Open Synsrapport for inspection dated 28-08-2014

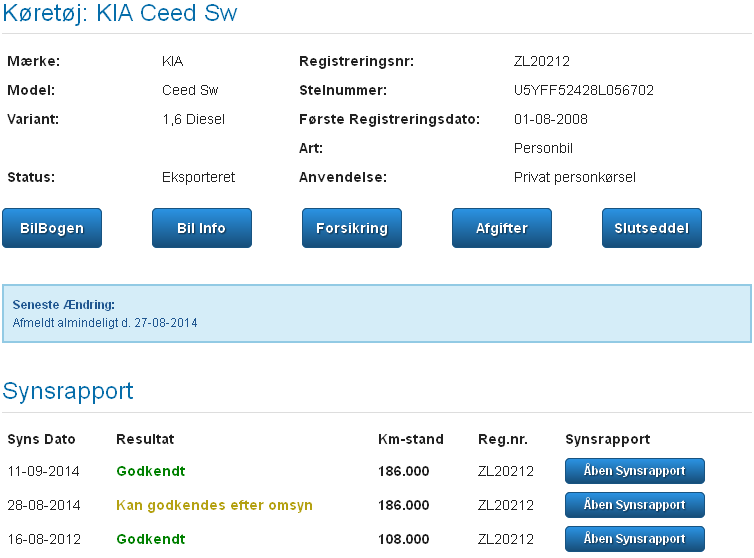pyautogui.click(x=635, y=505)
